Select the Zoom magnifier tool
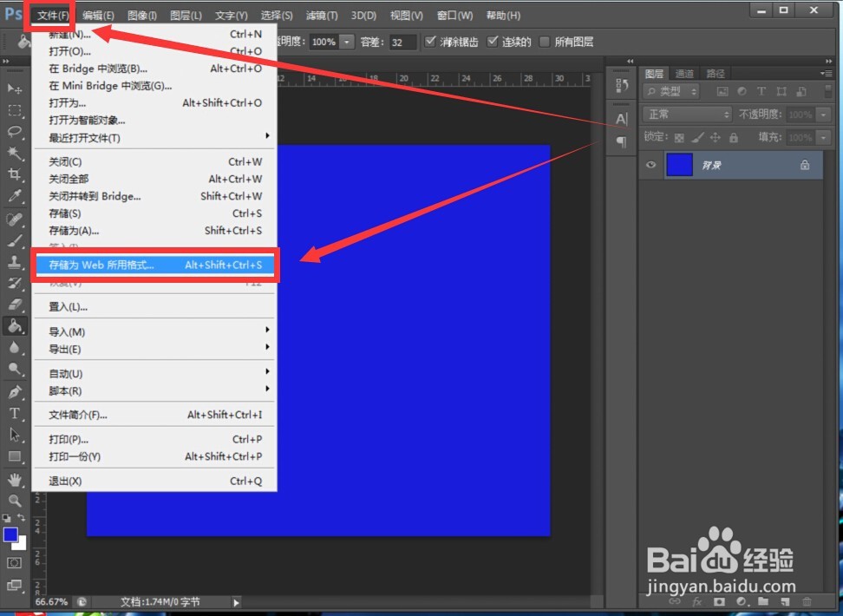This screenshot has height=616, width=843. [15, 501]
